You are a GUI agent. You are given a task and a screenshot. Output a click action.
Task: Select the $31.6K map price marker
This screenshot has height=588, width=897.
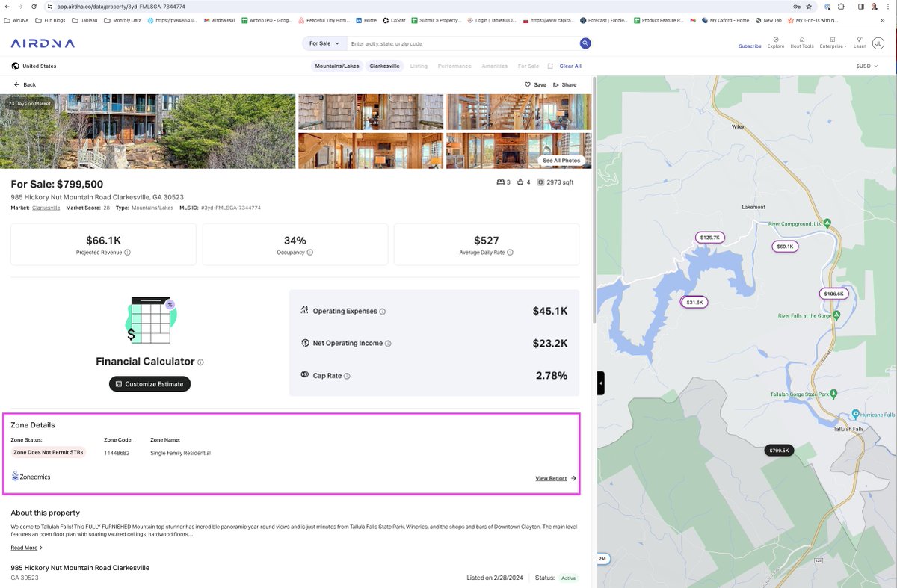(x=694, y=302)
